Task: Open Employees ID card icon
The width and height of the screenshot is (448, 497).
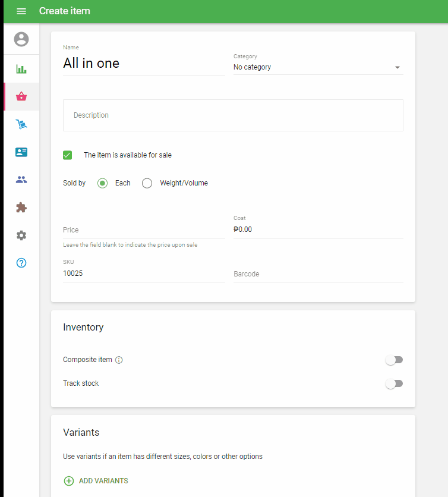Action: click(x=21, y=152)
